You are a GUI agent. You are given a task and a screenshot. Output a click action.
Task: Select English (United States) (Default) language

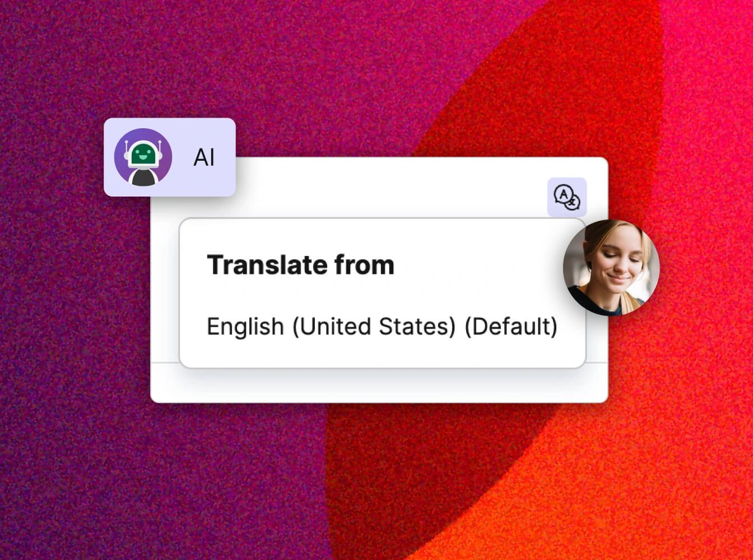tap(382, 326)
